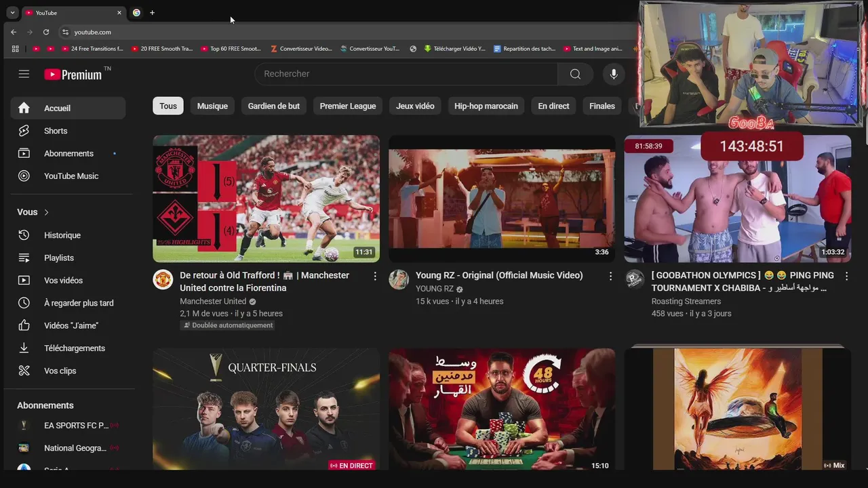Open Manchester United Fiorentina video thumbnail
The height and width of the screenshot is (488, 868).
[266, 199]
